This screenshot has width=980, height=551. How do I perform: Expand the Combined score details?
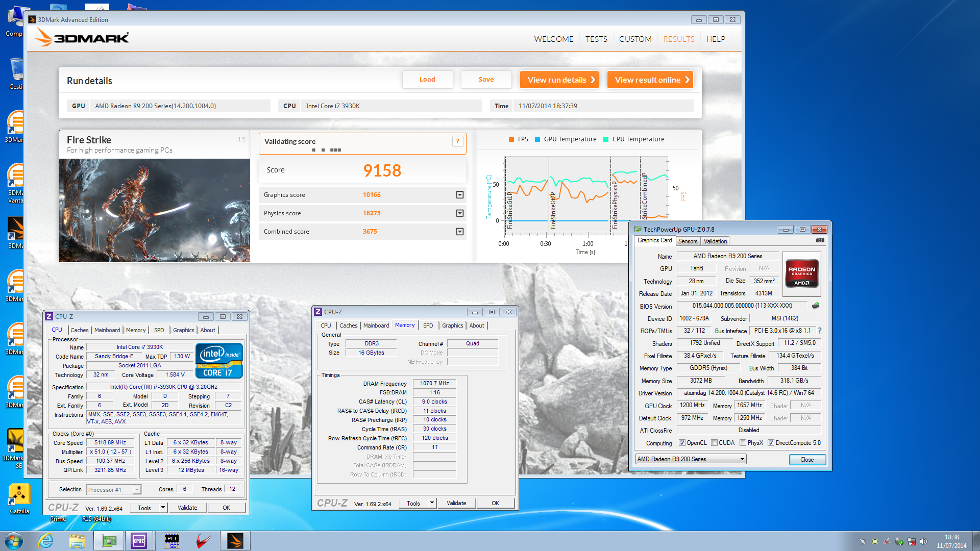459,232
